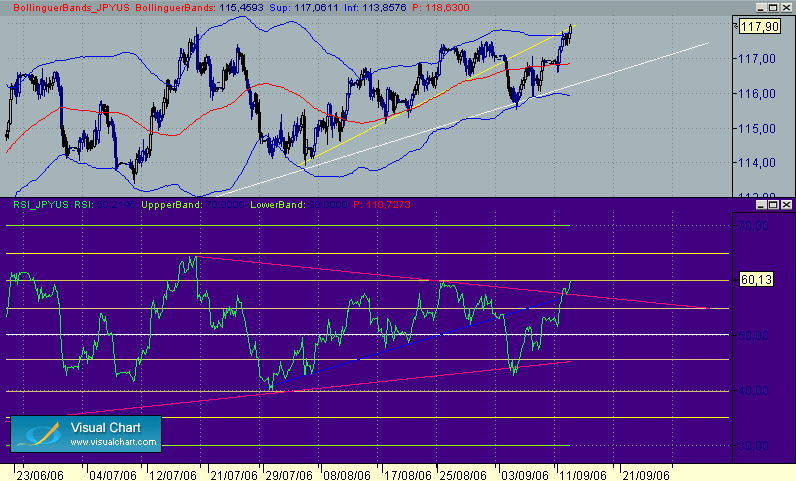Maximize the RSI_JPYUS indicator pane
The image size is (796, 481).
click(773, 205)
